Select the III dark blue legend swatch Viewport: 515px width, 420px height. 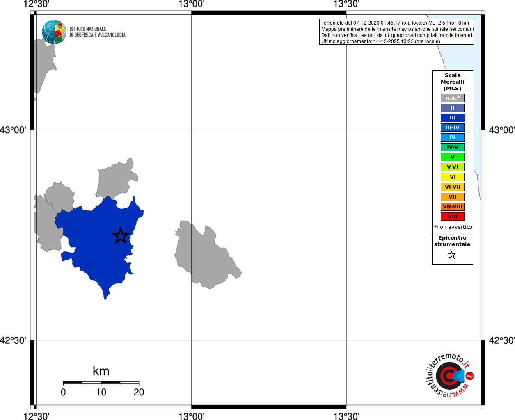pyautogui.click(x=453, y=118)
